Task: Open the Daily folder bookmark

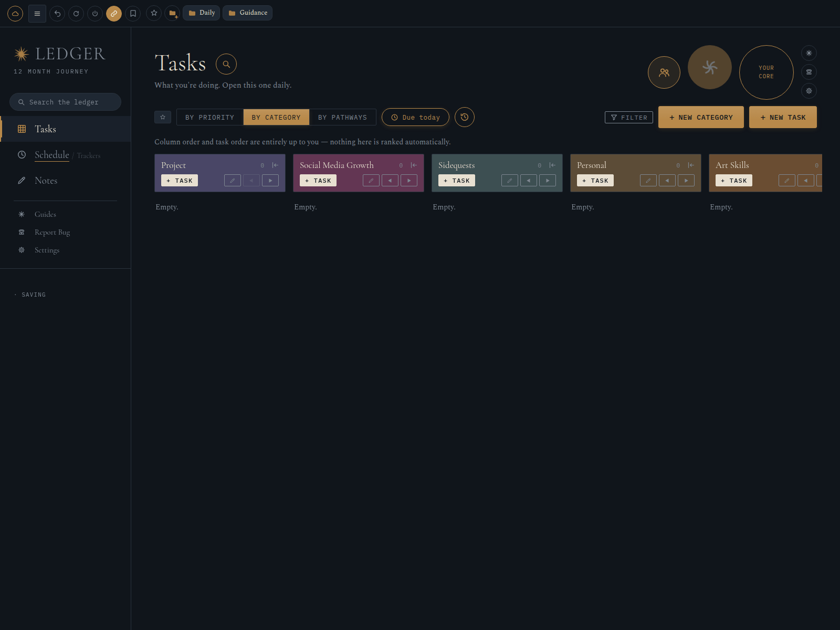Action: coord(201,13)
